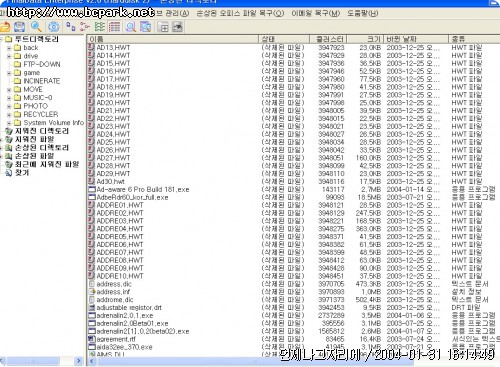Switch to small icons view in toolbar
The height and width of the screenshot is (367, 500).
click(x=85, y=27)
